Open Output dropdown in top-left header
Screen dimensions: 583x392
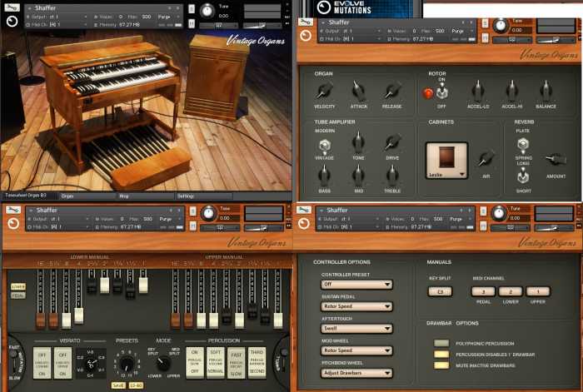click(57, 17)
